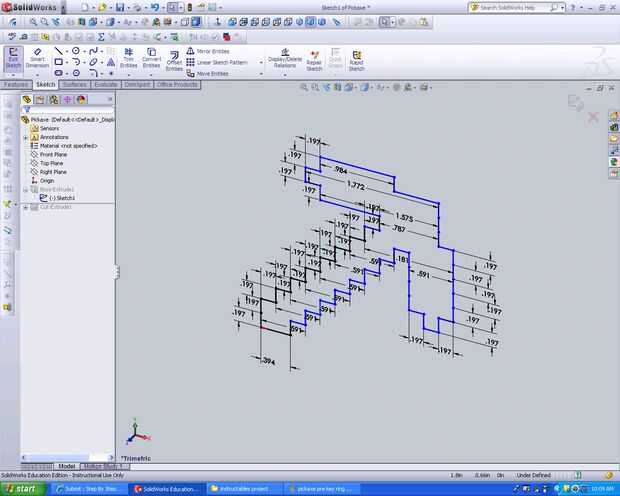Select the Smart Dimension tool
The height and width of the screenshot is (496, 620).
click(x=37, y=59)
